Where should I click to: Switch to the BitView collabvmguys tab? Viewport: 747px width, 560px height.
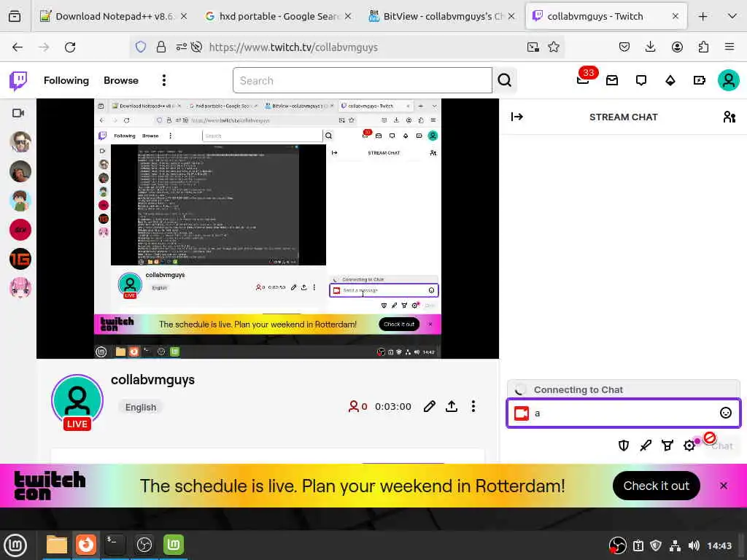point(442,16)
